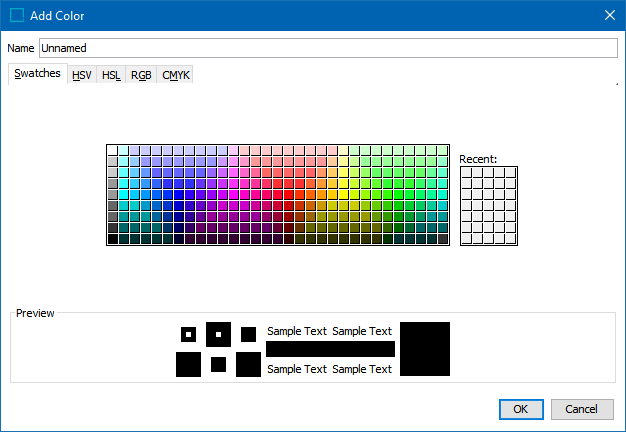Image resolution: width=626 pixels, height=432 pixels.
Task: Pick the pure red swatch in the palette
Action: pyautogui.click(x=289, y=194)
